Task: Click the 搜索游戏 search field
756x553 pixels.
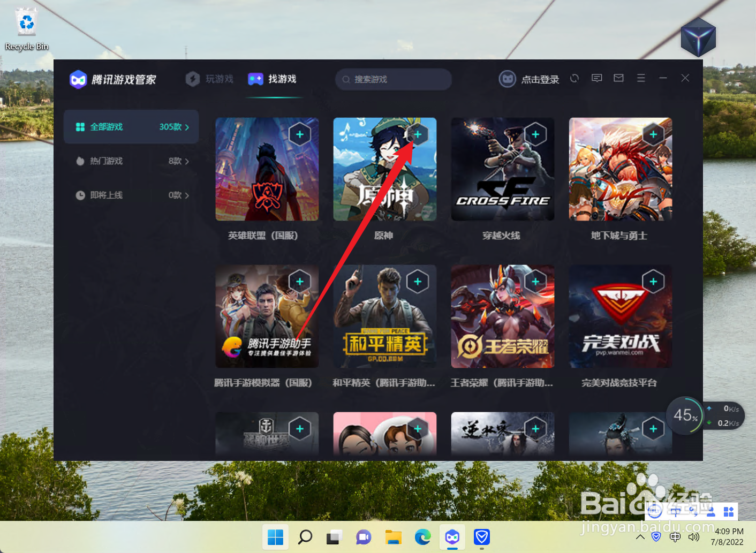Action: (394, 79)
